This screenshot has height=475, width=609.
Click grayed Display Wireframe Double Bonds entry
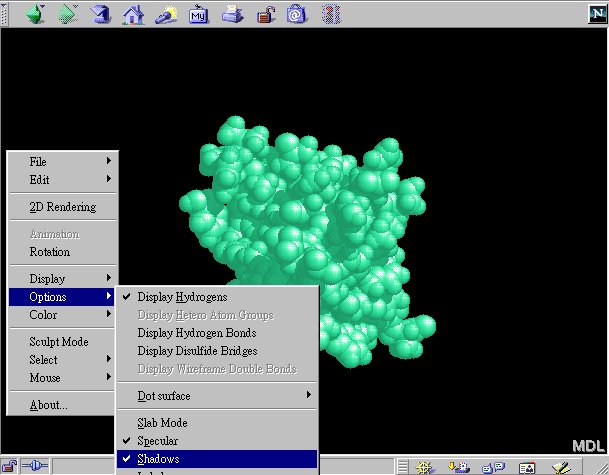(x=218, y=369)
